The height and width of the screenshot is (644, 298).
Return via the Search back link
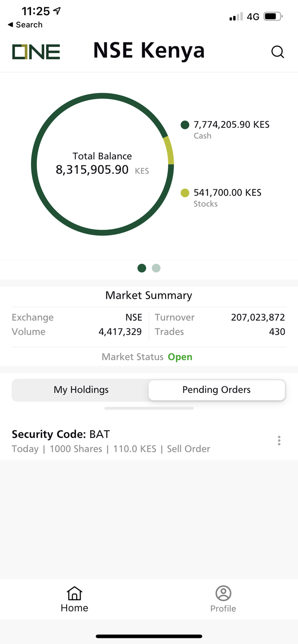pos(25,25)
